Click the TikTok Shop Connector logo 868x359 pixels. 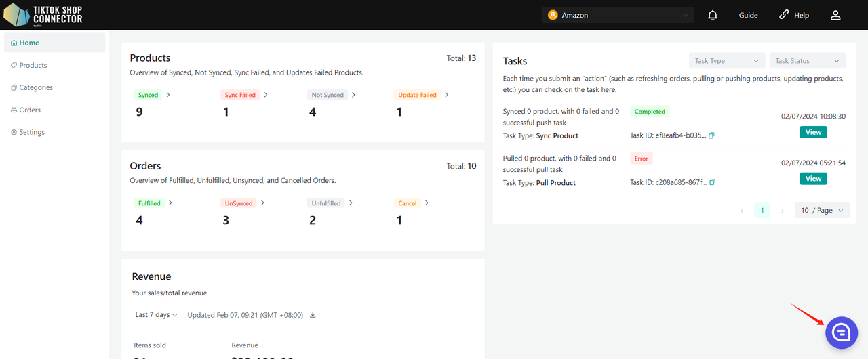(x=43, y=15)
